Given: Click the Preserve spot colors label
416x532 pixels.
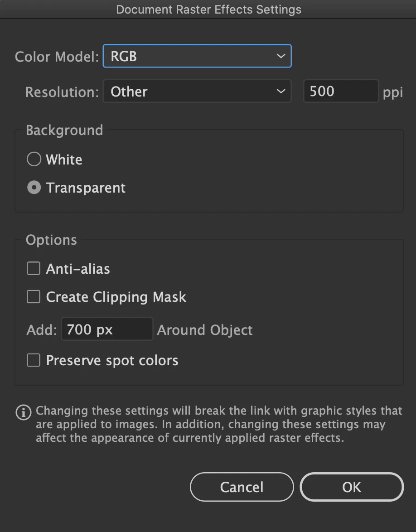Looking at the screenshot, I should point(112,360).
